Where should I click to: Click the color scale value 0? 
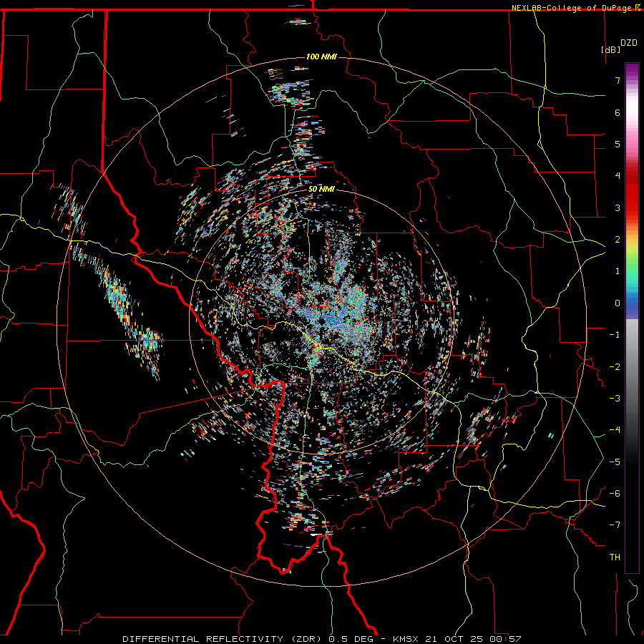(x=618, y=303)
